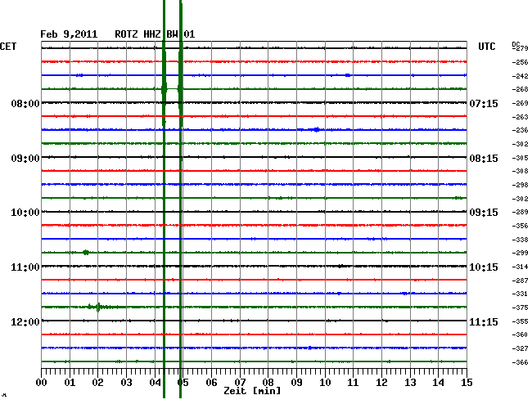Click the DC offset value "-305"

(520, 158)
